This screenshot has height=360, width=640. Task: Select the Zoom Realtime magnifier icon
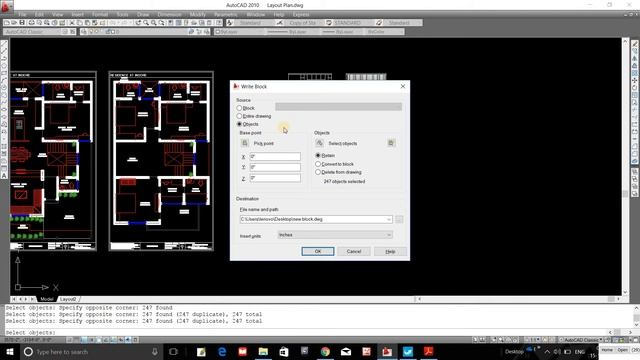pos(146,23)
